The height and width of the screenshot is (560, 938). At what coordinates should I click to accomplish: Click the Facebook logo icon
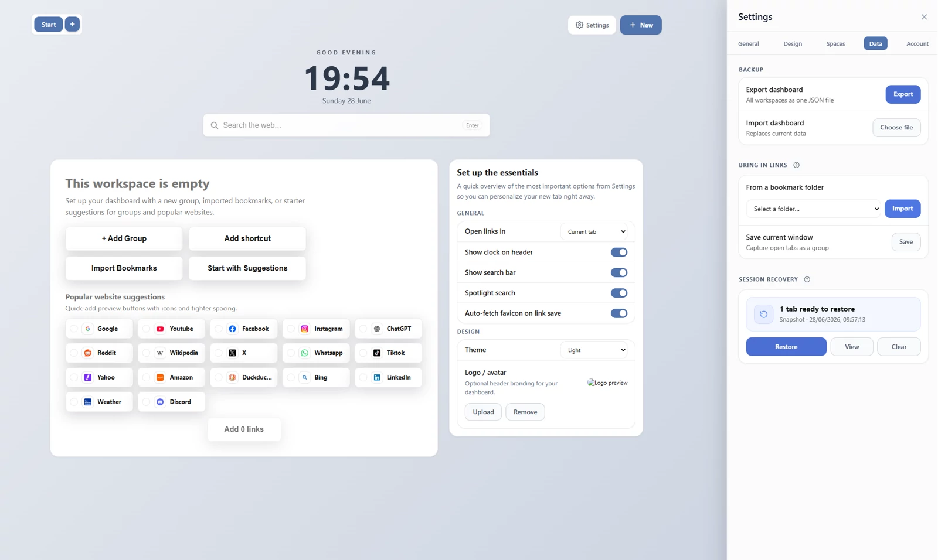click(232, 329)
